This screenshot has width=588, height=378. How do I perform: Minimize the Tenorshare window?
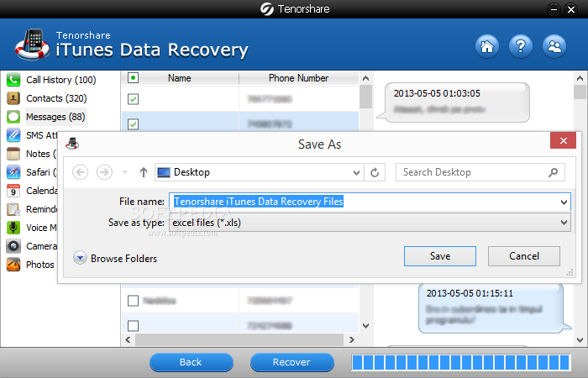click(554, 9)
